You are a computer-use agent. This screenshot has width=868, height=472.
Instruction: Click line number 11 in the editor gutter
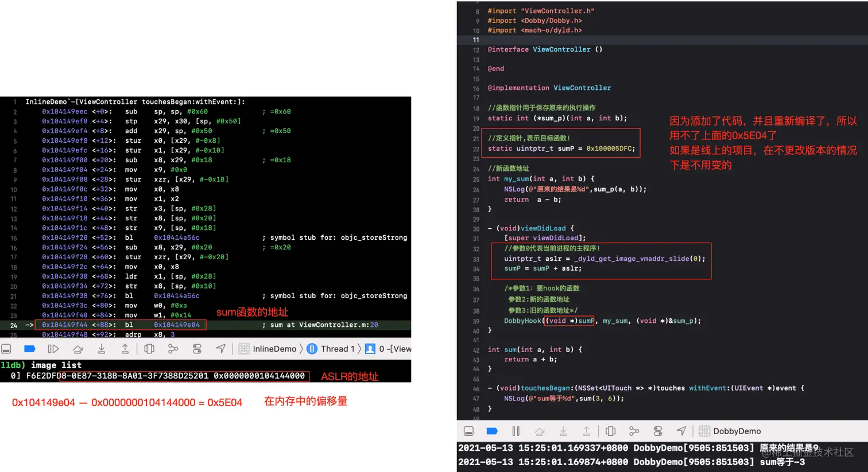click(x=476, y=40)
